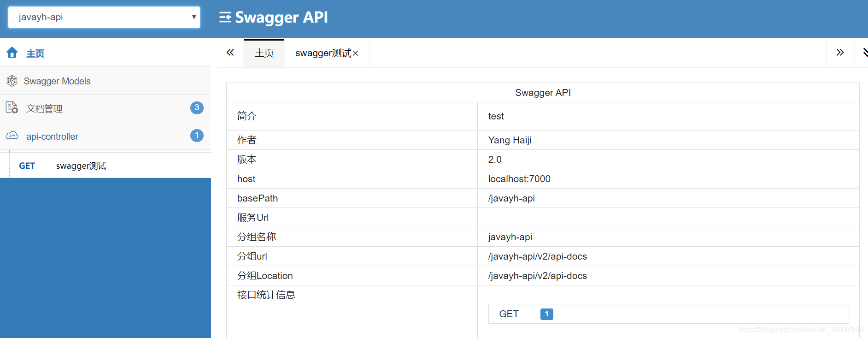
Task: Close the swagger测试 tab
Action: click(355, 53)
